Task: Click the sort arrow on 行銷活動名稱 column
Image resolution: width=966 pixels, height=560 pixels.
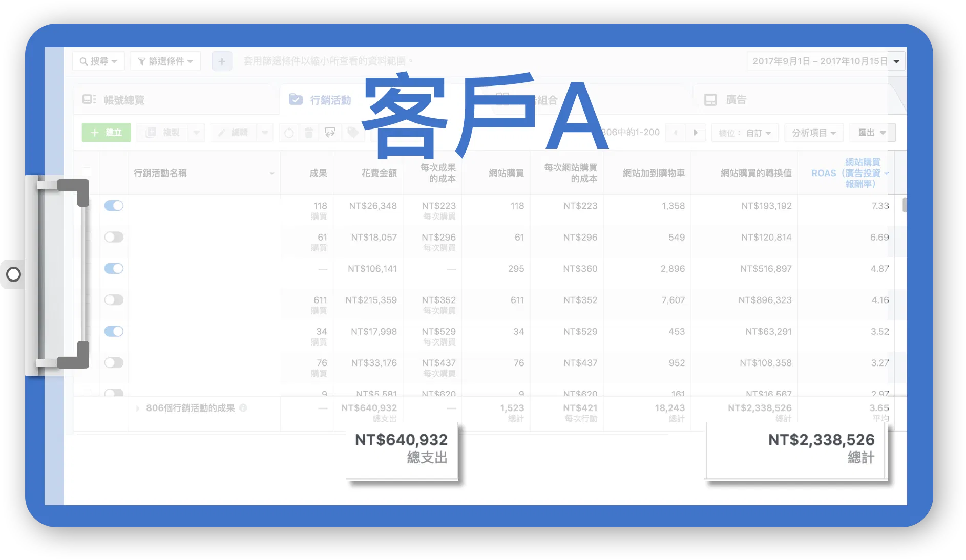Action: (272, 174)
